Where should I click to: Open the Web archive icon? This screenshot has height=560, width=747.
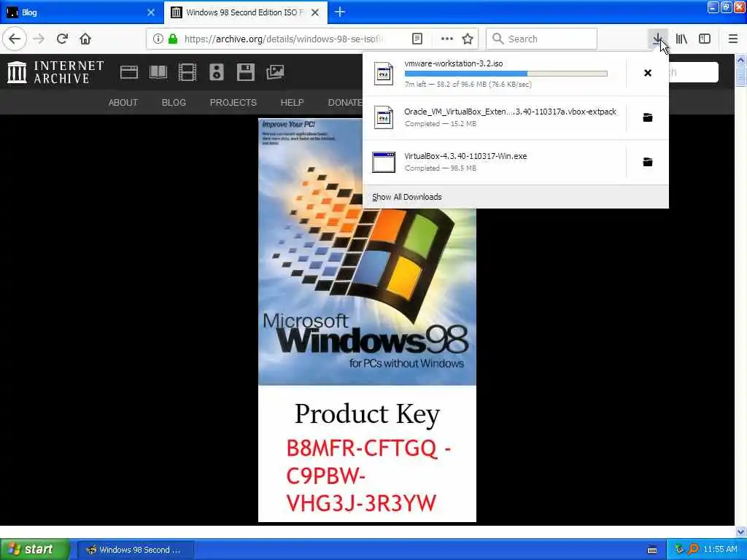coord(128,72)
